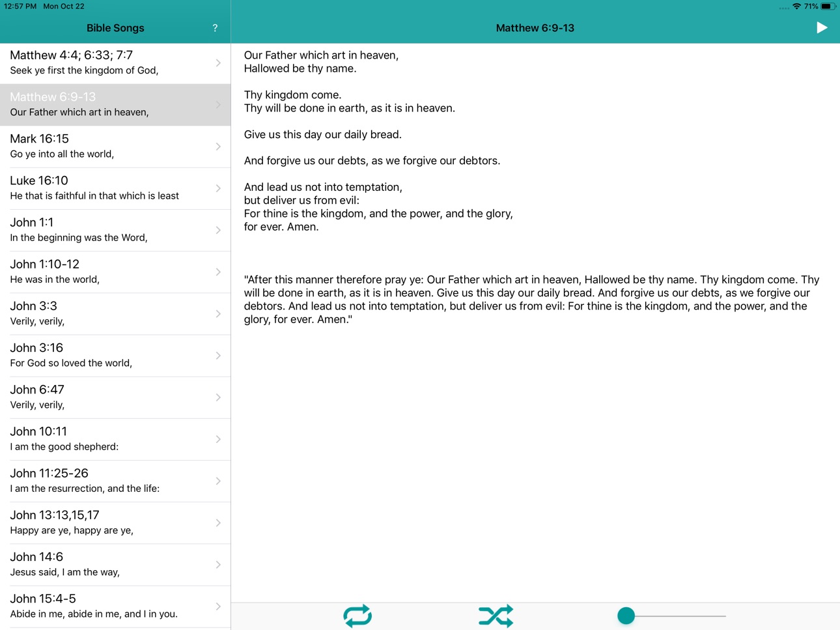Open the Mark 16:15 song
840x630 pixels.
coord(115,147)
